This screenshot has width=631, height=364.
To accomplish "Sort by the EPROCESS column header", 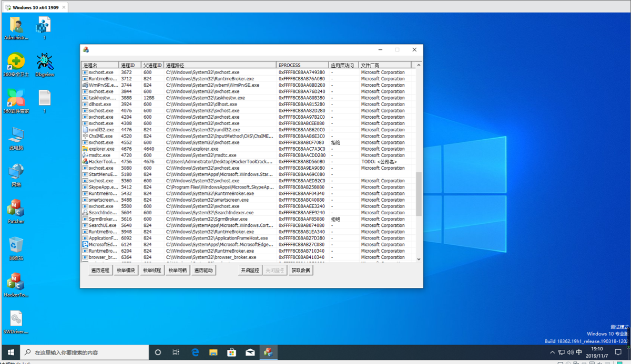I will coord(302,65).
